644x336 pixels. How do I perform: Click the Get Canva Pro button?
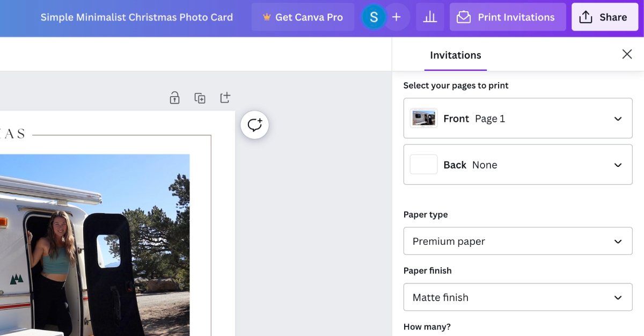tap(302, 17)
